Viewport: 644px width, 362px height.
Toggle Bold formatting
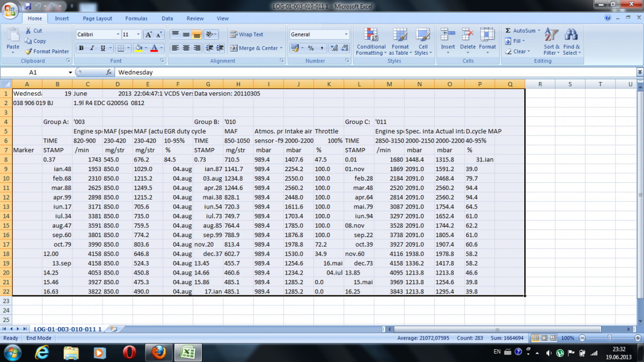click(81, 48)
